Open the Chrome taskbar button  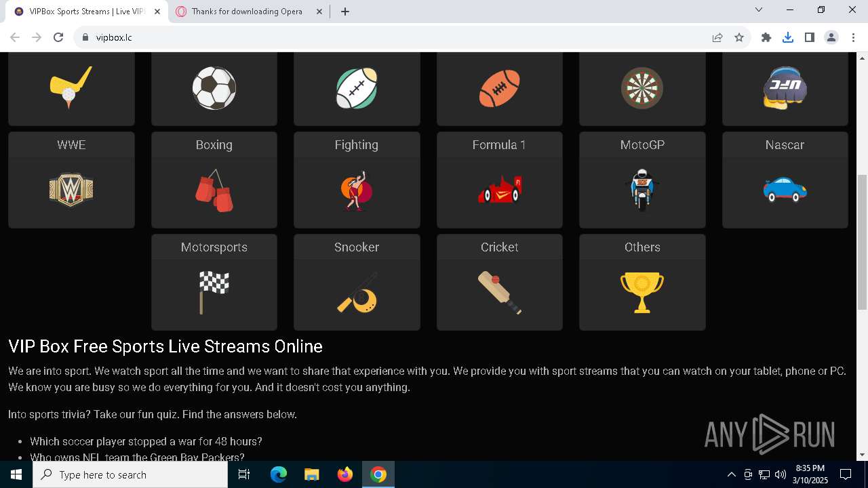pos(378,474)
